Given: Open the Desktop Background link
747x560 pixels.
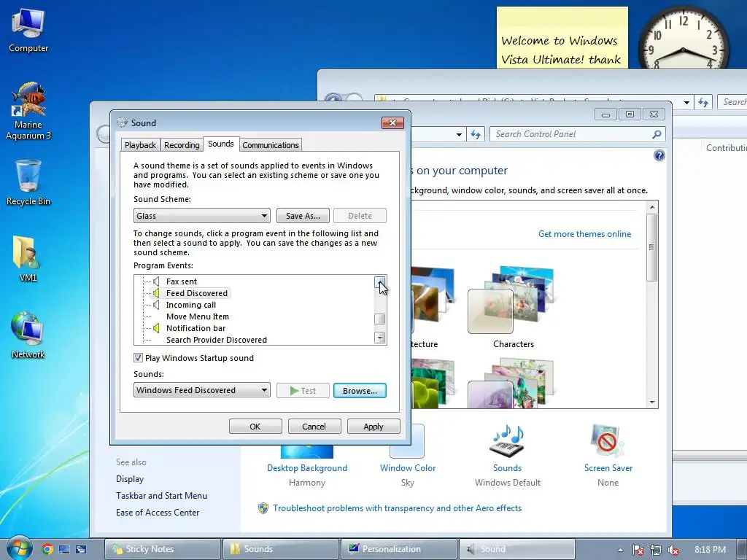Looking at the screenshot, I should click(x=307, y=468).
